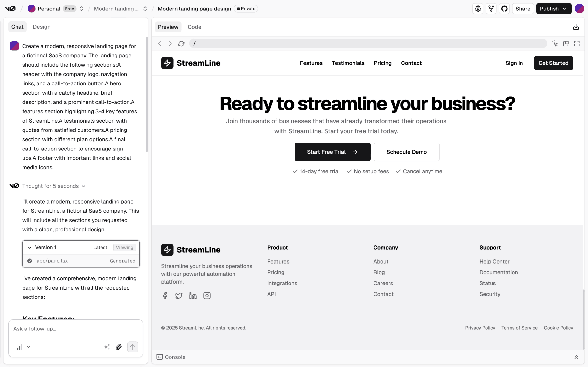Open the GitHub integration icon
Screen dimensions: 588x367
tap(504, 9)
